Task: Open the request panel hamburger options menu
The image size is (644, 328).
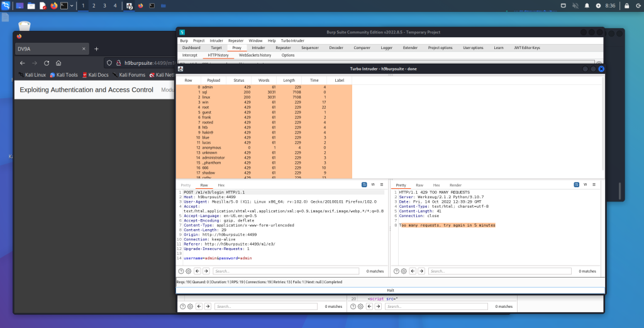Action: coord(382,185)
